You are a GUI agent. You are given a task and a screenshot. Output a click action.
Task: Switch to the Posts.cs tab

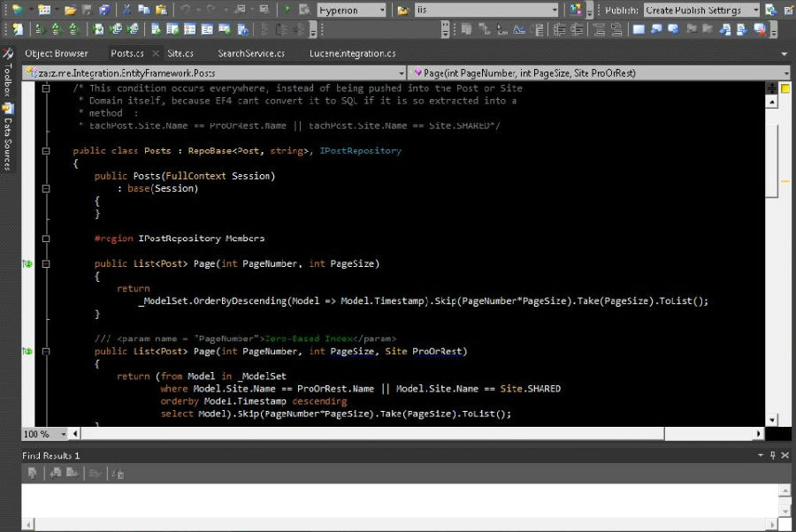(x=126, y=53)
